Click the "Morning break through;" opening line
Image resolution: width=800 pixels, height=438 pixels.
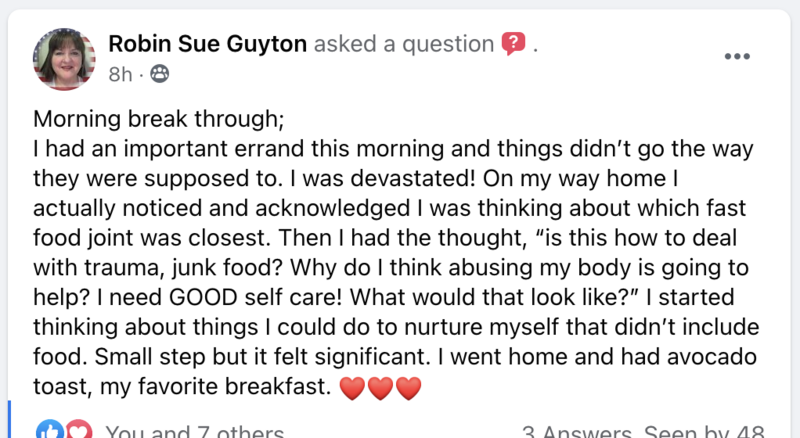[159, 119]
